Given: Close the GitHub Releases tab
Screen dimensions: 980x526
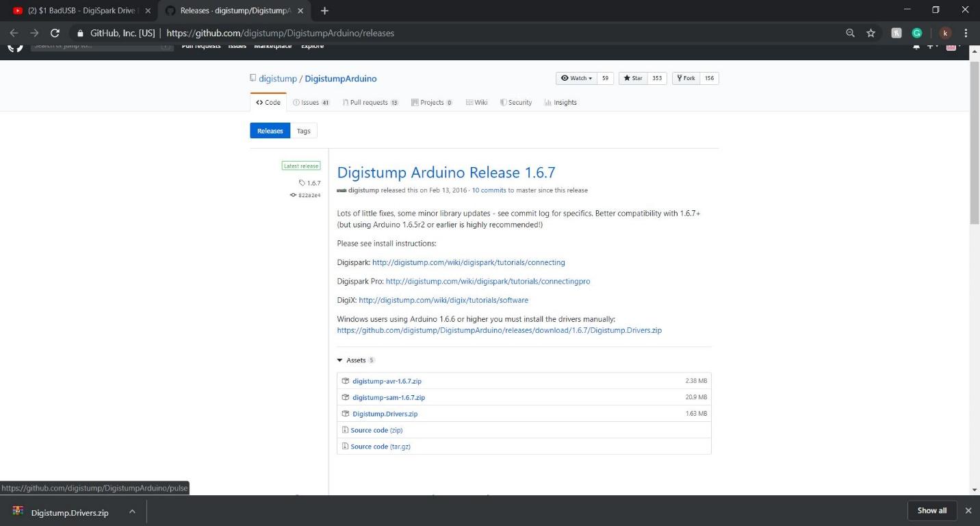Looking at the screenshot, I should click(x=300, y=11).
